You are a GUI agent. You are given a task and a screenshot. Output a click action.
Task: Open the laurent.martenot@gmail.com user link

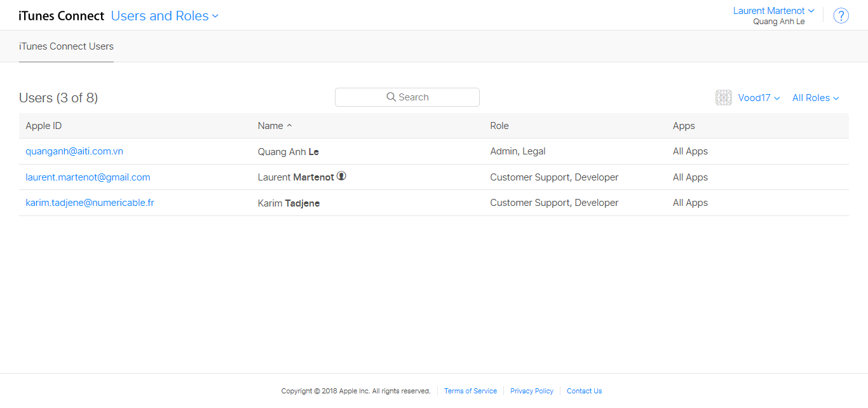point(88,177)
